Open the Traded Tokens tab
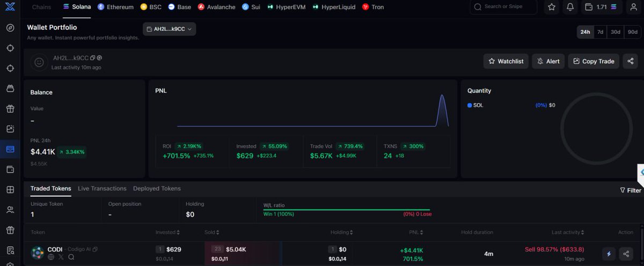 coord(50,189)
